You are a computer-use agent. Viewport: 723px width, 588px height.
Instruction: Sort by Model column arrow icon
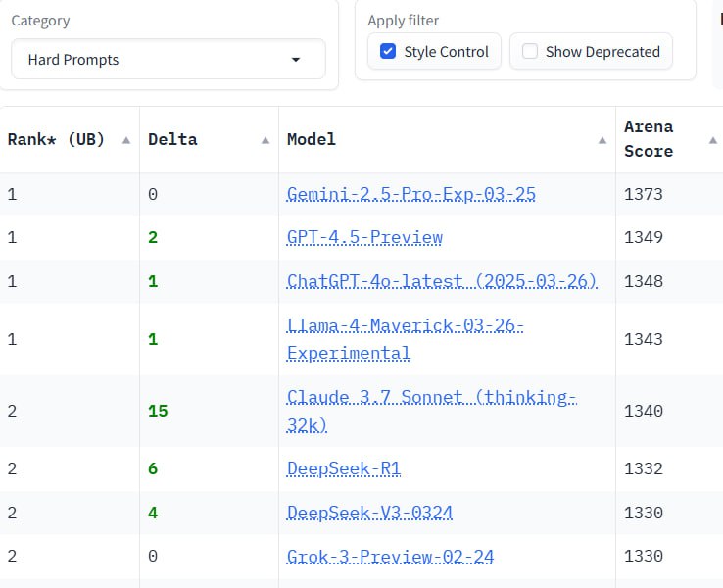click(x=602, y=140)
